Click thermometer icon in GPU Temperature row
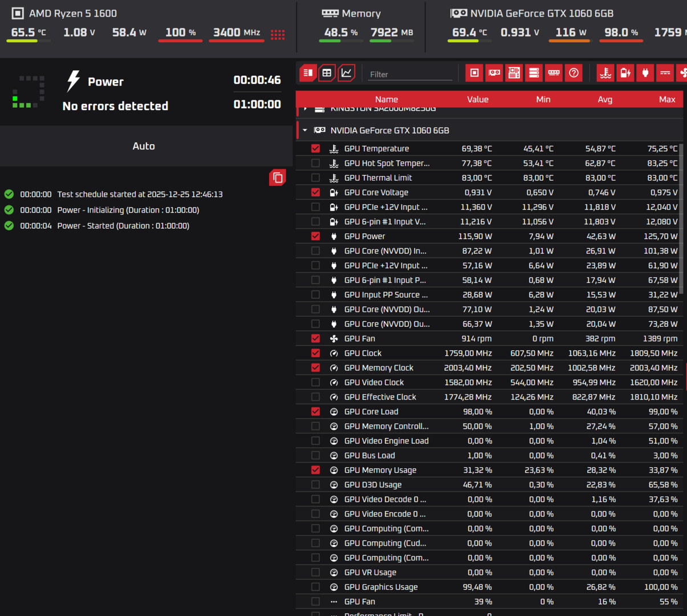The width and height of the screenshot is (687, 616). click(334, 148)
